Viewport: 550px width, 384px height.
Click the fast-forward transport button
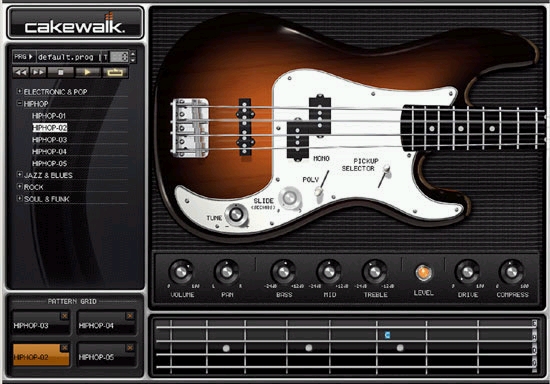point(38,73)
